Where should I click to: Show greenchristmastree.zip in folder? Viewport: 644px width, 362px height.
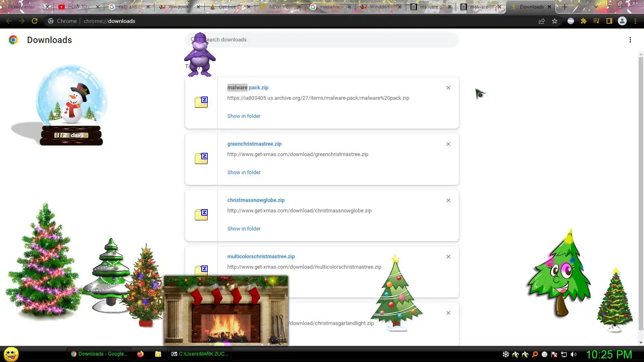click(244, 173)
